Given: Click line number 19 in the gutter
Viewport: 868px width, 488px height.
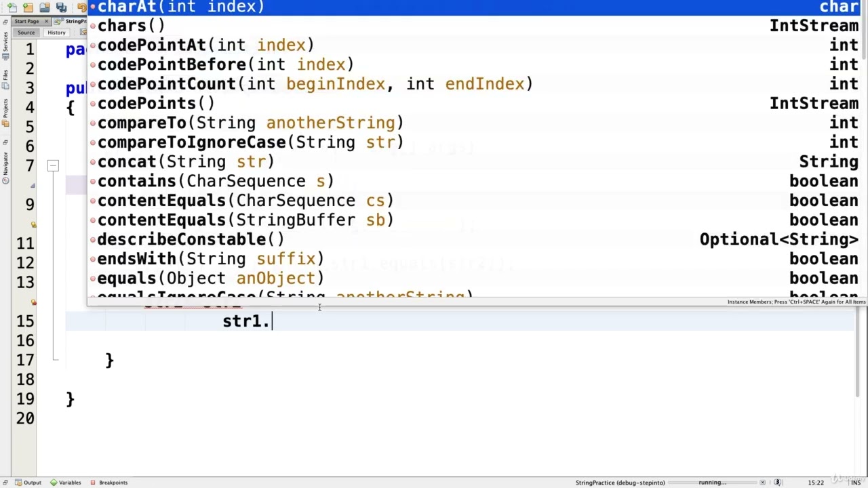Looking at the screenshot, I should click(x=25, y=399).
